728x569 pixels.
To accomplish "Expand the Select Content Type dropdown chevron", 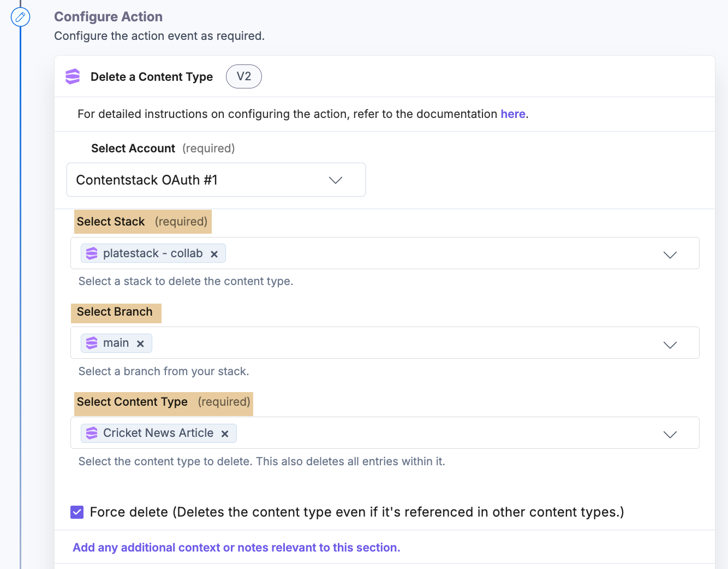I will pos(670,434).
